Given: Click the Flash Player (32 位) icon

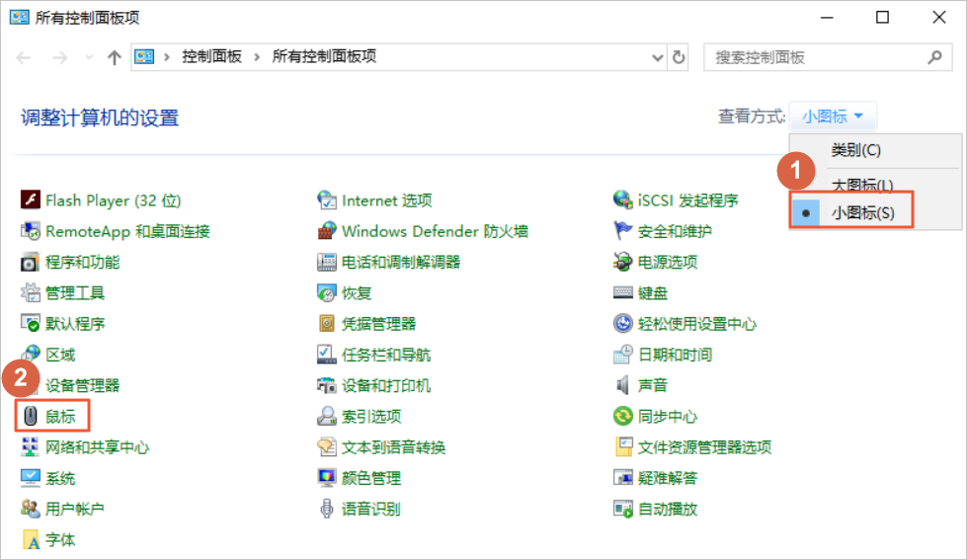Looking at the screenshot, I should point(30,200).
